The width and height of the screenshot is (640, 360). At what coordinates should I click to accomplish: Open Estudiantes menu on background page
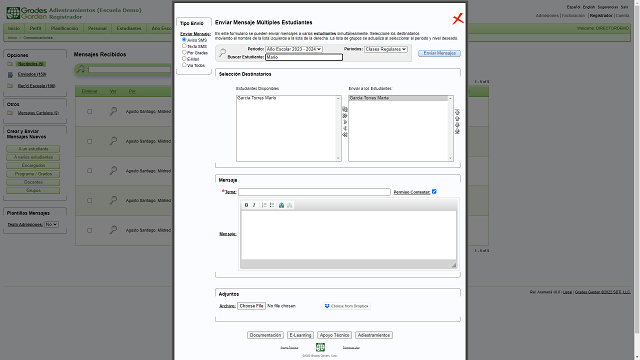(129, 29)
